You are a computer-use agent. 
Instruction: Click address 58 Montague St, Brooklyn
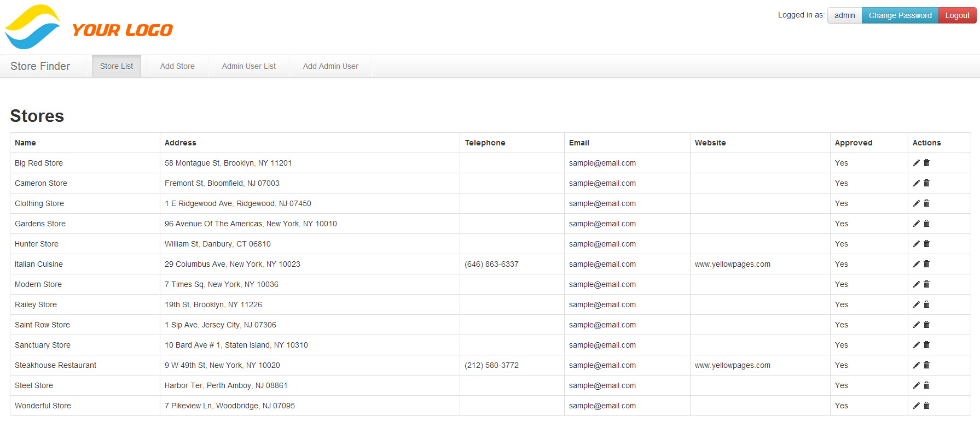[228, 163]
